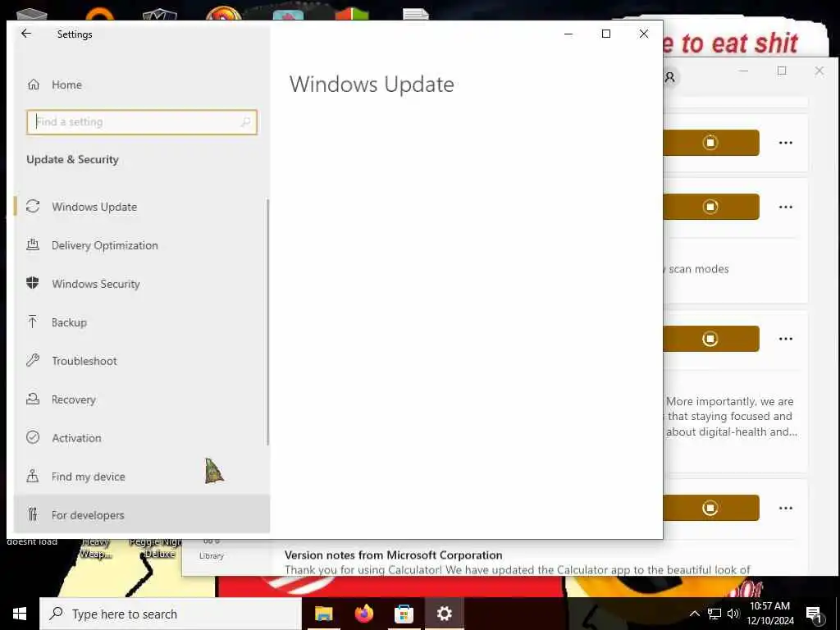Open Troubleshoot settings
840x630 pixels.
coord(141,361)
